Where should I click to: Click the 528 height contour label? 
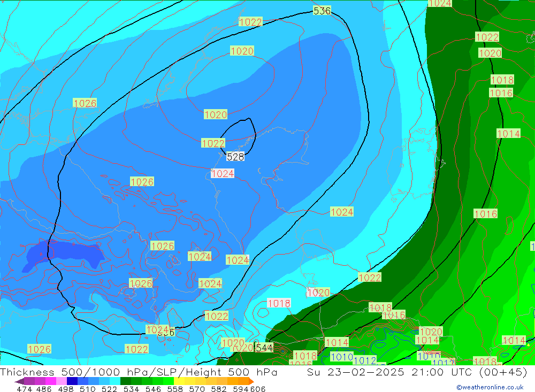(x=235, y=157)
